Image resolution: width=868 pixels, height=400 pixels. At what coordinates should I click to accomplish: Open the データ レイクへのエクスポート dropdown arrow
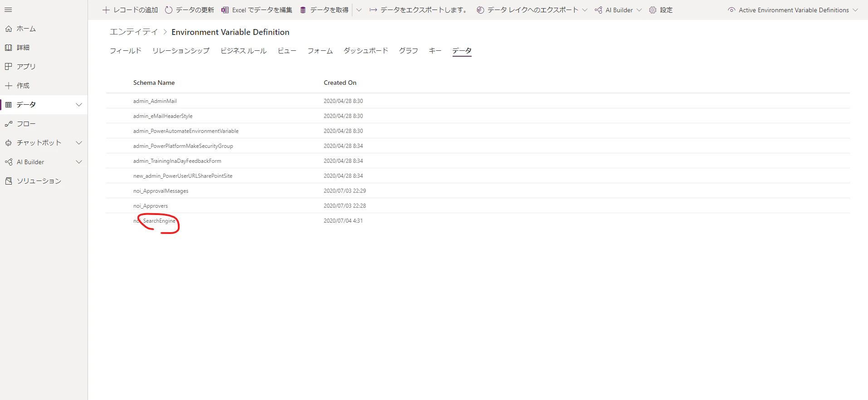(585, 10)
